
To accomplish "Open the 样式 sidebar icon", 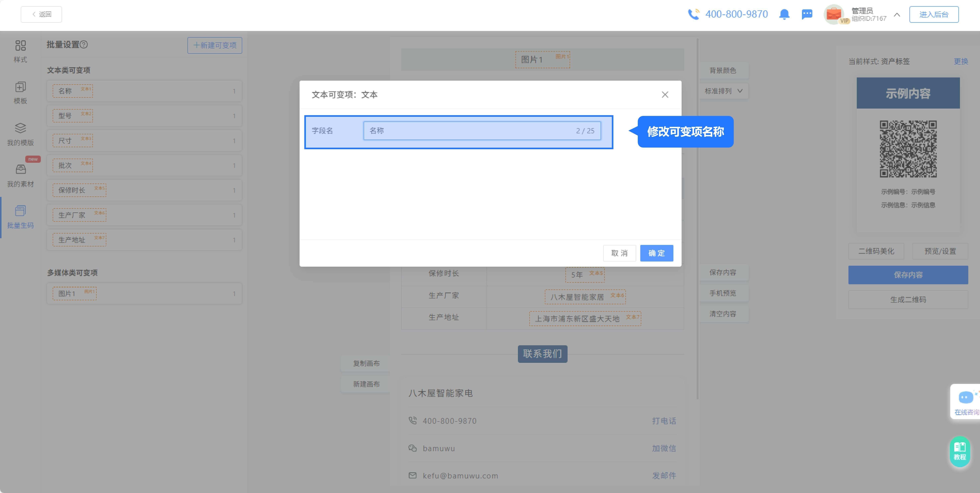I will (x=20, y=46).
